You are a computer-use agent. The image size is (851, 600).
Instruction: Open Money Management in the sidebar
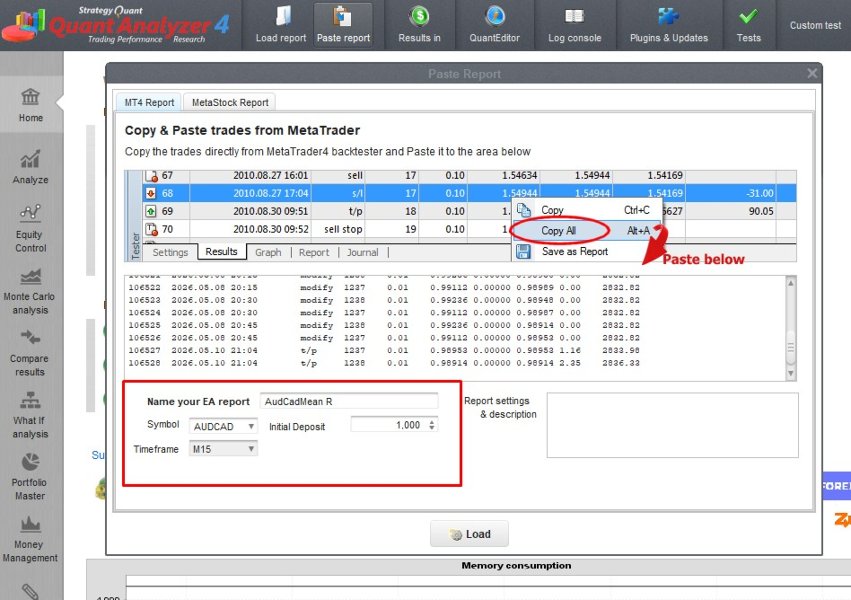click(30, 539)
